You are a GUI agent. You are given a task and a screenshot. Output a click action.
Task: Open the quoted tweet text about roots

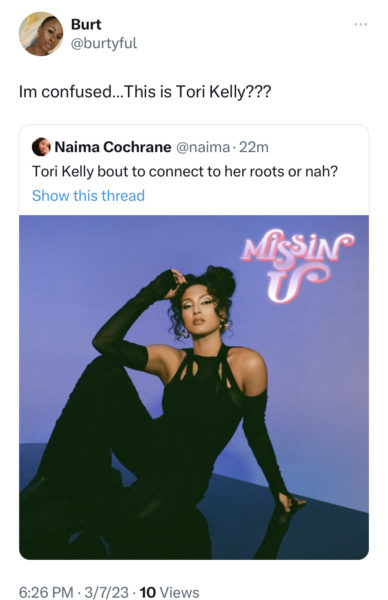click(x=185, y=171)
